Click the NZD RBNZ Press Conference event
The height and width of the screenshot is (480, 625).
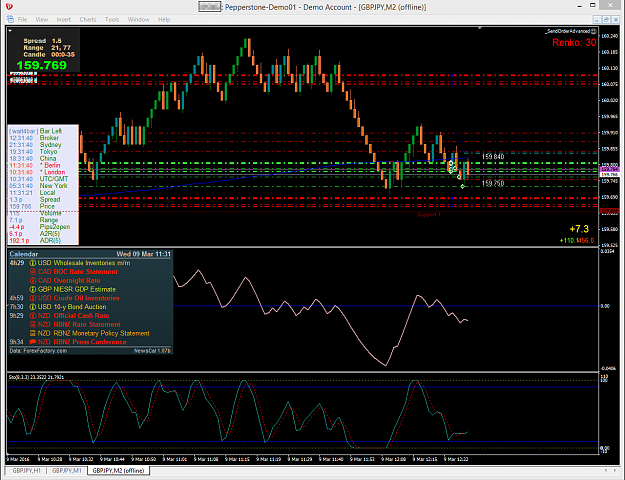[x=82, y=342]
